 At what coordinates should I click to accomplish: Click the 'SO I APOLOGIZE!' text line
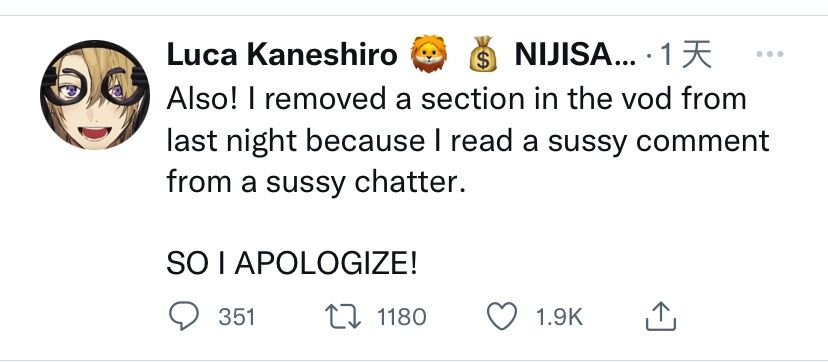click(x=292, y=265)
